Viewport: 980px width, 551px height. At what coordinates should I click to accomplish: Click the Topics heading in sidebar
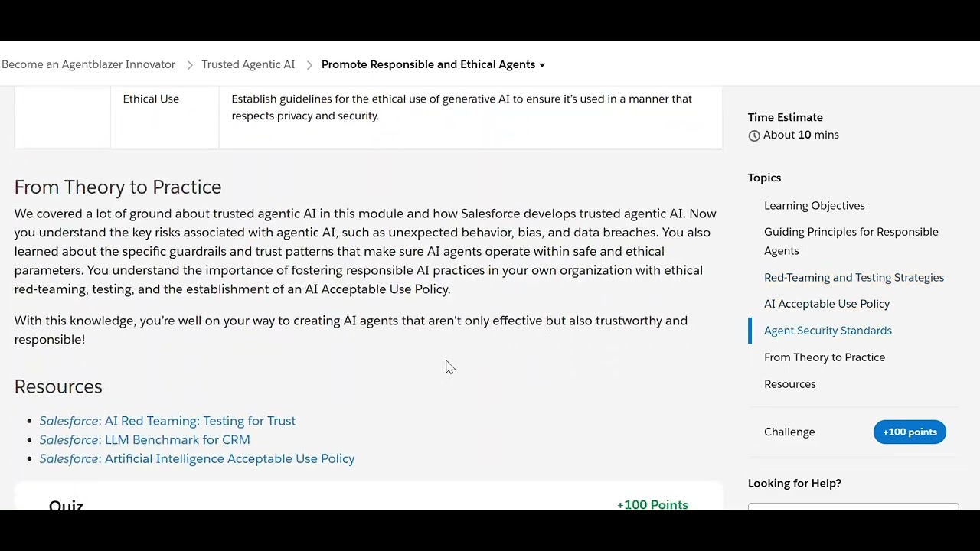(x=764, y=178)
